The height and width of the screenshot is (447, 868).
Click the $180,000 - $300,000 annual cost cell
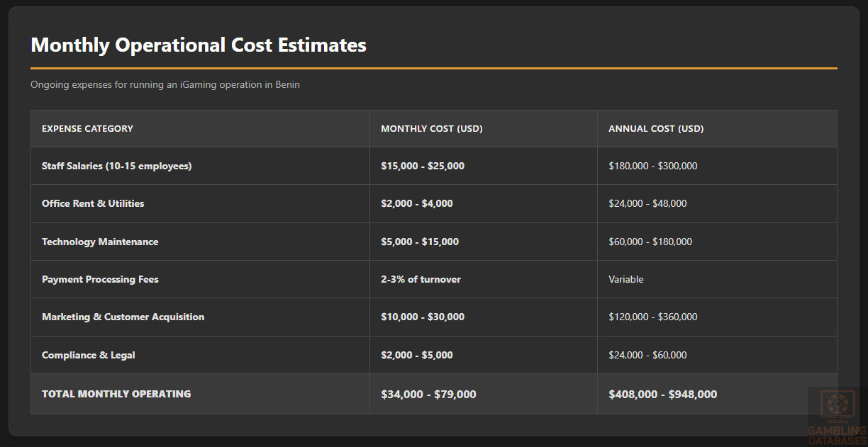pyautogui.click(x=652, y=166)
